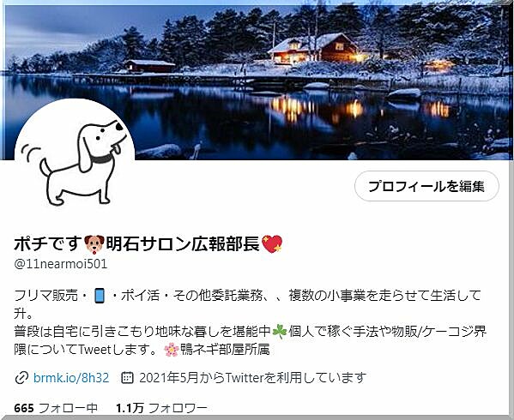This screenshot has width=514, height=420.
Task: Click the lit cabin in header photo
Action: click(x=313, y=49)
